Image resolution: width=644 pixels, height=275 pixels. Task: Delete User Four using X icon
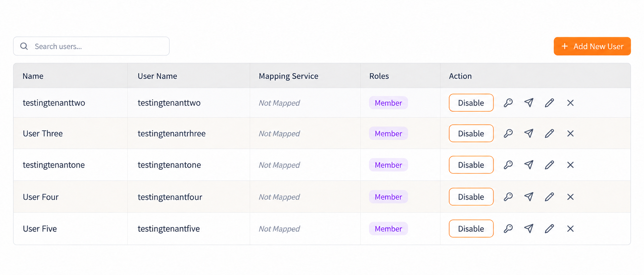pos(570,197)
